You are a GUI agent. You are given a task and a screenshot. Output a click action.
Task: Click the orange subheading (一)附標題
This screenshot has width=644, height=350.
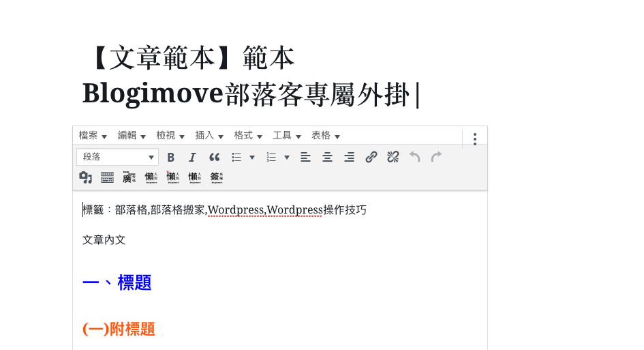point(119,329)
